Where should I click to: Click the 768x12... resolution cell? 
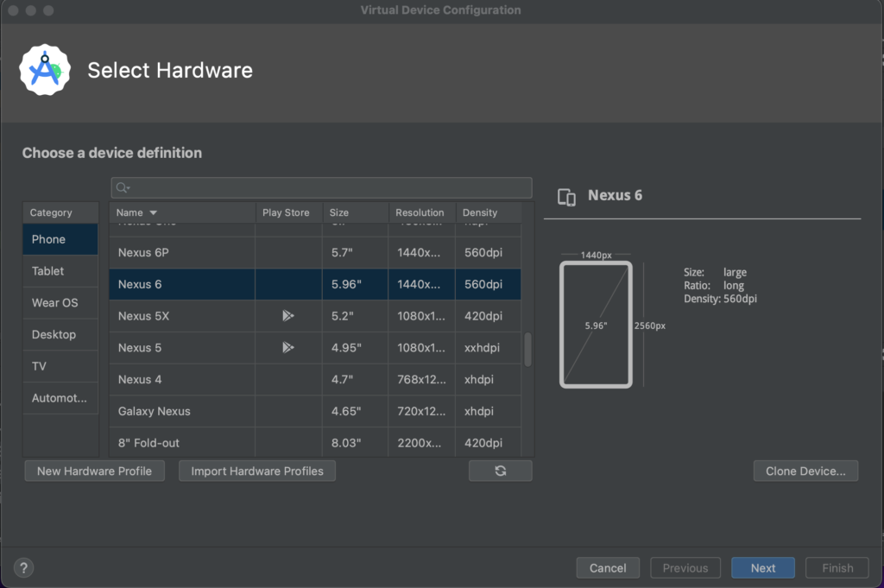421,379
